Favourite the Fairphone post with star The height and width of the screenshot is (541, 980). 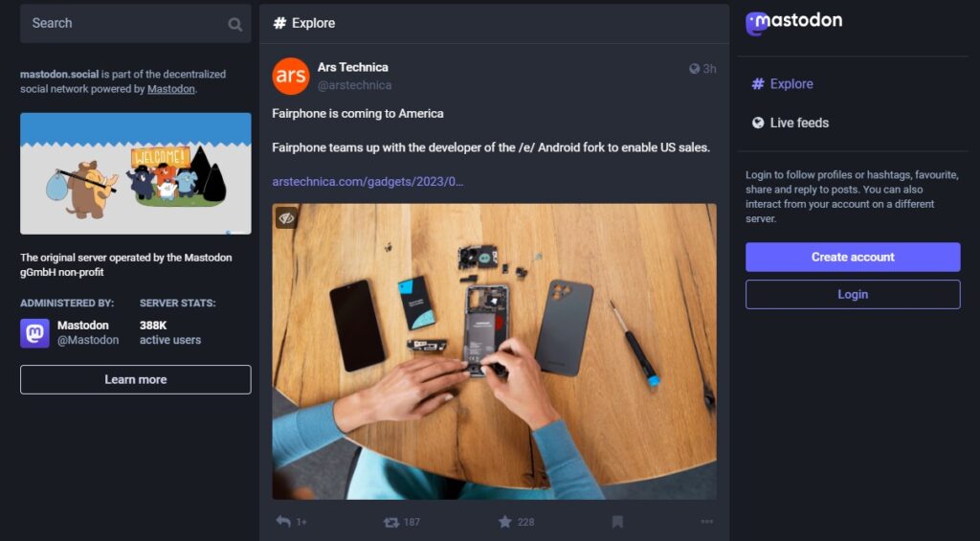(x=505, y=522)
